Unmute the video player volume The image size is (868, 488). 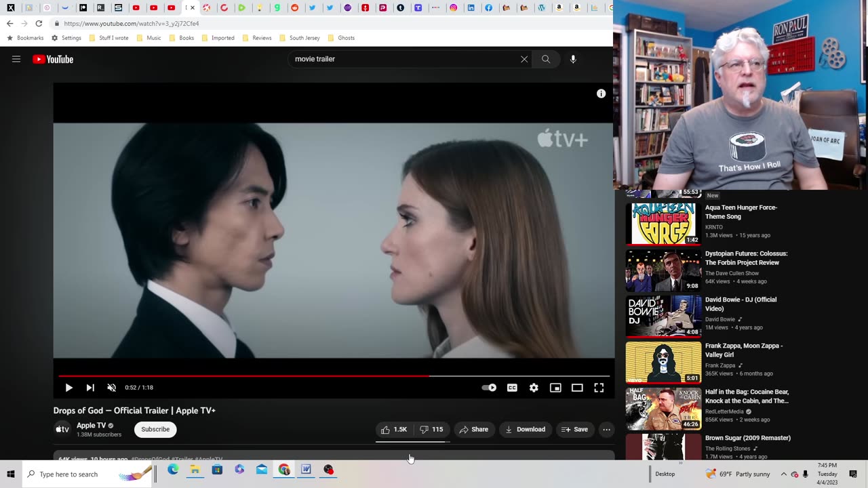click(x=112, y=388)
